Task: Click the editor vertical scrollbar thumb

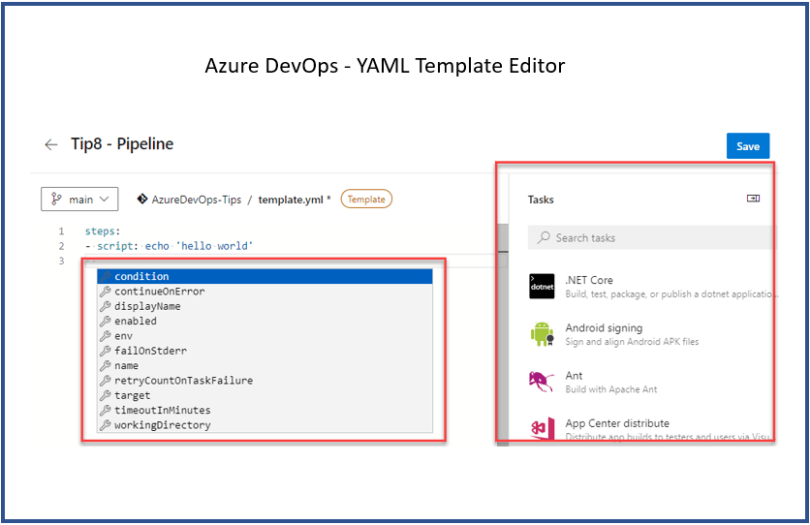Action: [x=503, y=334]
